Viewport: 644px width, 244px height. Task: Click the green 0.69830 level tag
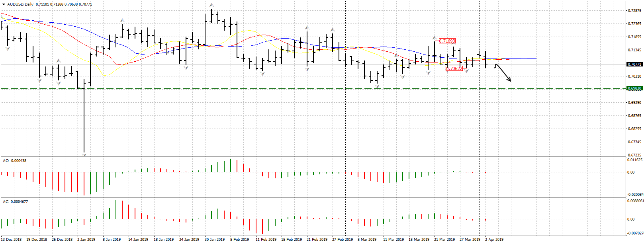(x=634, y=88)
